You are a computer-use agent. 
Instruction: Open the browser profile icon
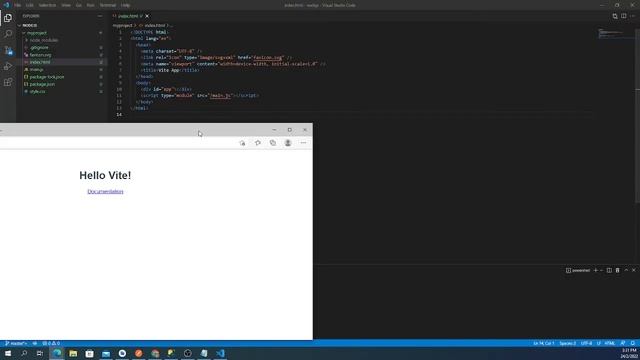pos(288,143)
